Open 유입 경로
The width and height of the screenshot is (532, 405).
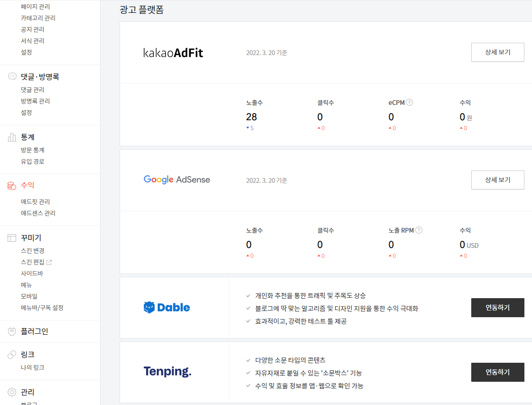[33, 161]
